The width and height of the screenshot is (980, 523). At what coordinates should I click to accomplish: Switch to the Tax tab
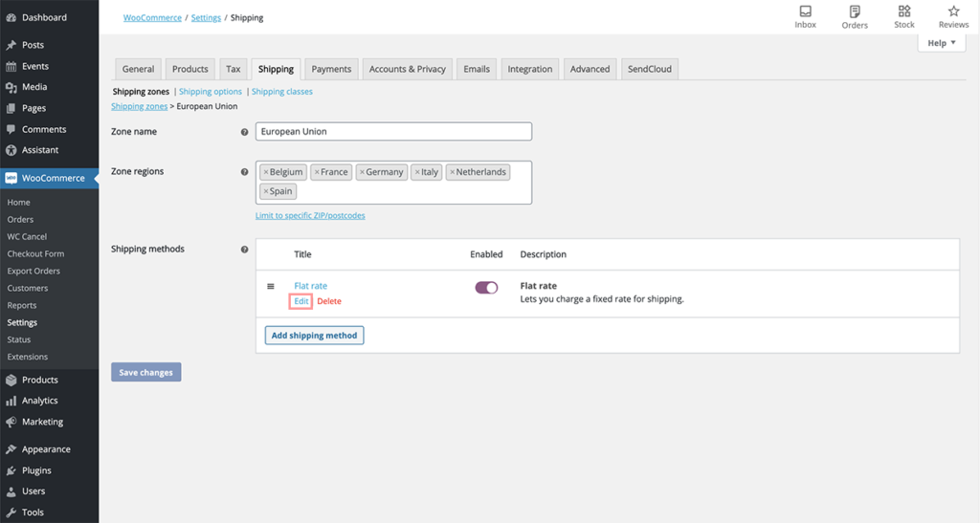[234, 69]
